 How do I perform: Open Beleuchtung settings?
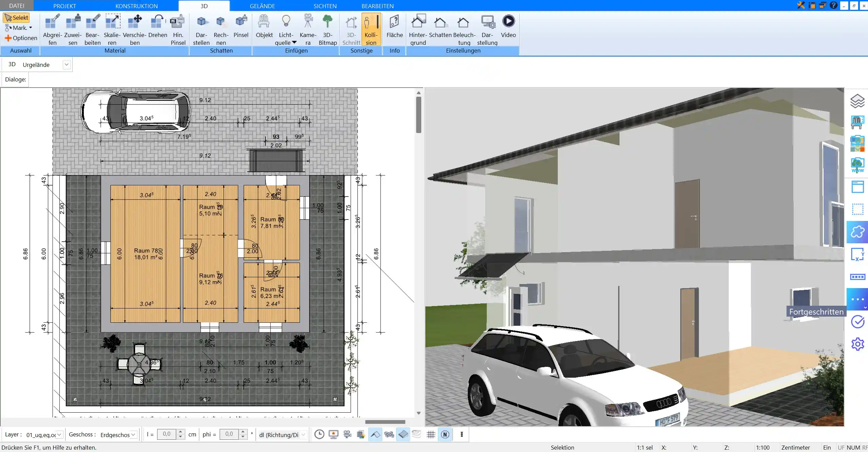(464, 30)
